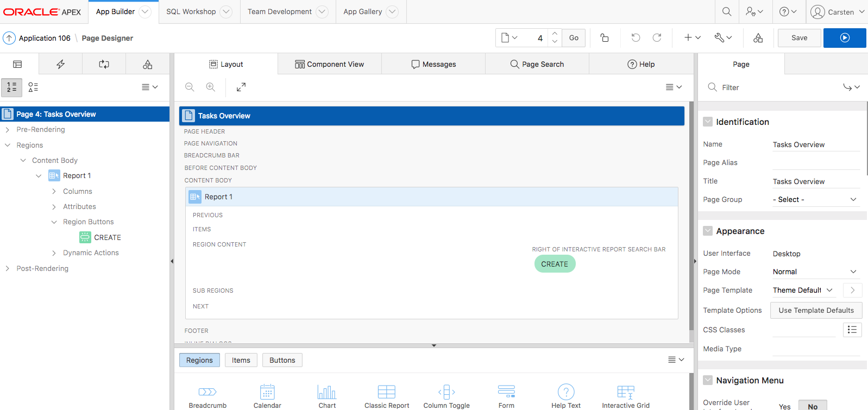Open the Page Template dropdown

[803, 290]
